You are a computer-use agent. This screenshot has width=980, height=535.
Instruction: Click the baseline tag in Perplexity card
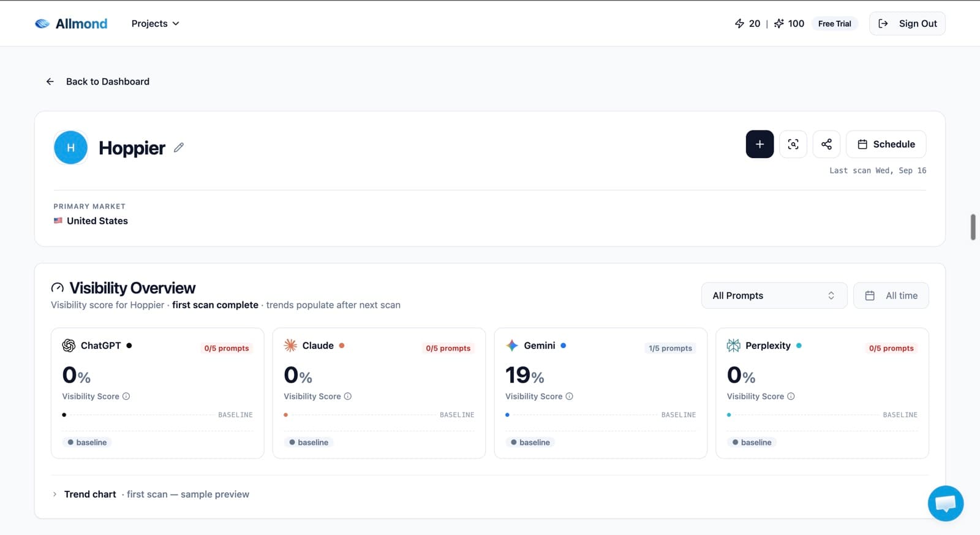point(752,442)
